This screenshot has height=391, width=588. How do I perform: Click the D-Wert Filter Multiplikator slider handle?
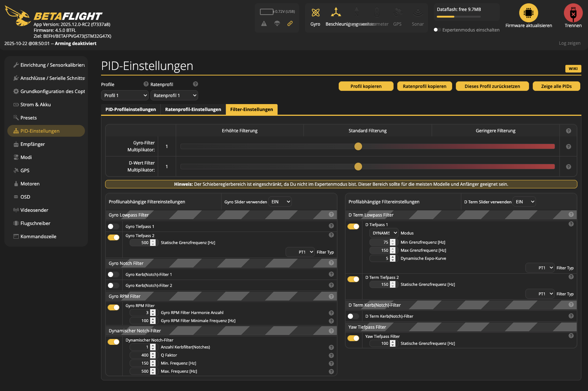pyautogui.click(x=358, y=167)
